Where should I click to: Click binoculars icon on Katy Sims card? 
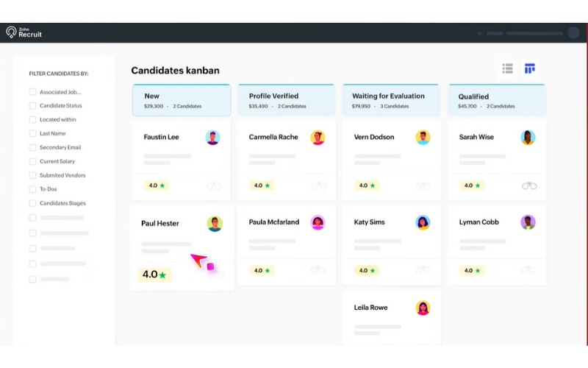[423, 270]
